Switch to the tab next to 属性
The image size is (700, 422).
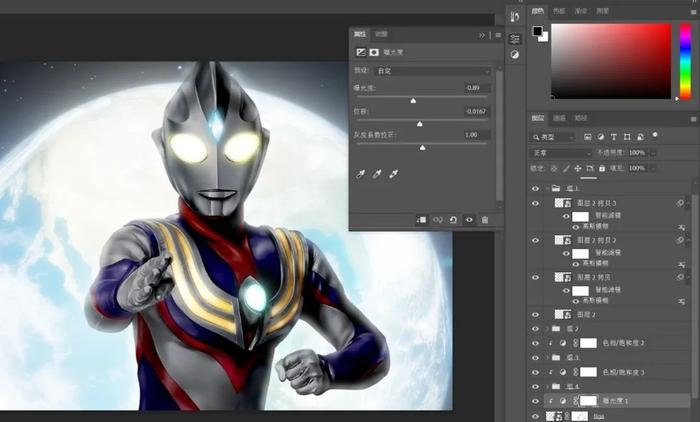click(x=381, y=34)
